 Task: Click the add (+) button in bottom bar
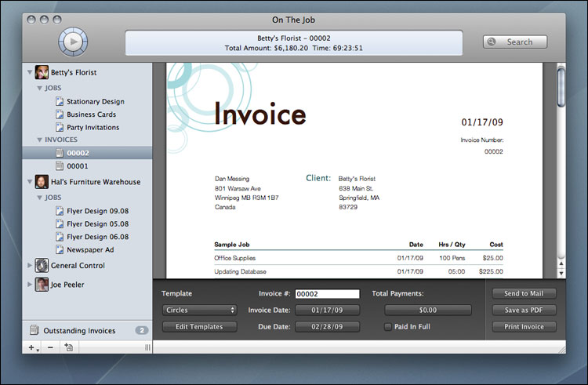tap(33, 347)
